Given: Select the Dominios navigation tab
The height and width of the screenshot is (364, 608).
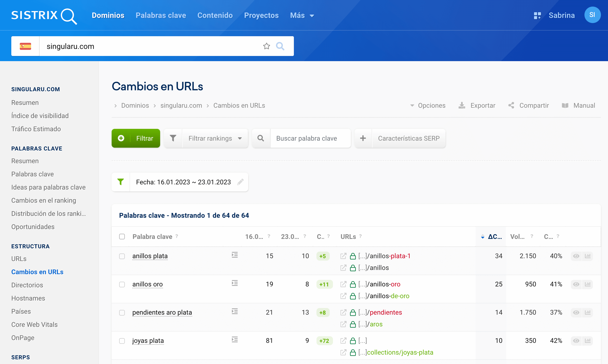Looking at the screenshot, I should pyautogui.click(x=107, y=15).
